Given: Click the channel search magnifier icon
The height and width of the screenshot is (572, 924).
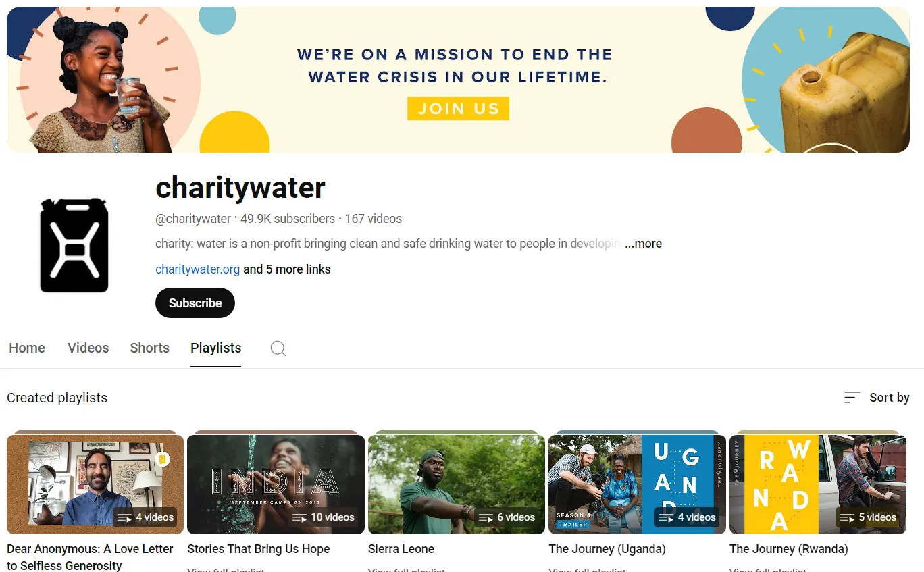Looking at the screenshot, I should point(278,348).
